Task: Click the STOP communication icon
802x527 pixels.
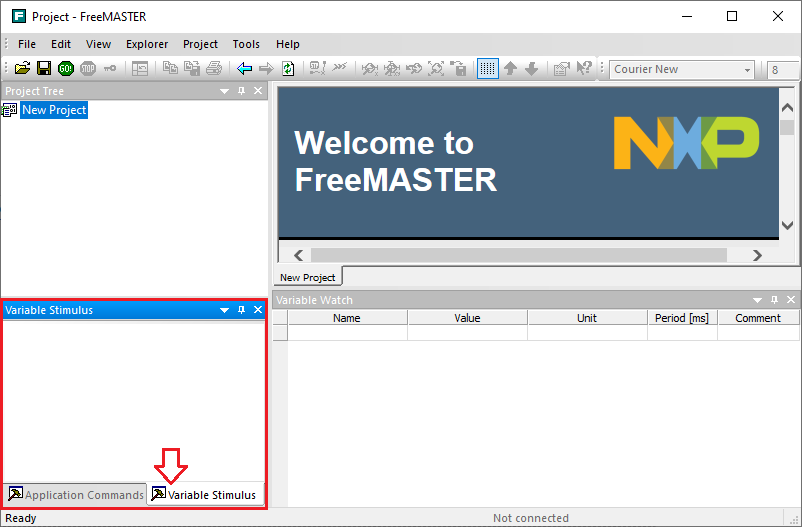Action: click(88, 68)
